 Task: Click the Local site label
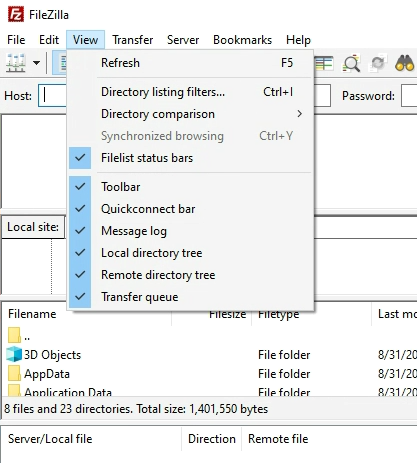click(33, 227)
